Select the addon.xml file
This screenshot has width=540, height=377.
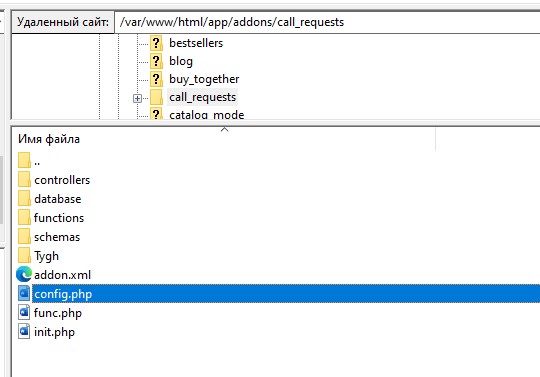[62, 275]
